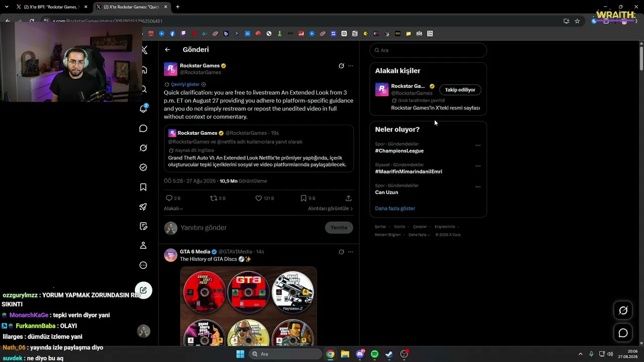Open the tab list dropdown arrow
Screen dimensions: 644x362
pyautogui.click(x=7, y=7)
